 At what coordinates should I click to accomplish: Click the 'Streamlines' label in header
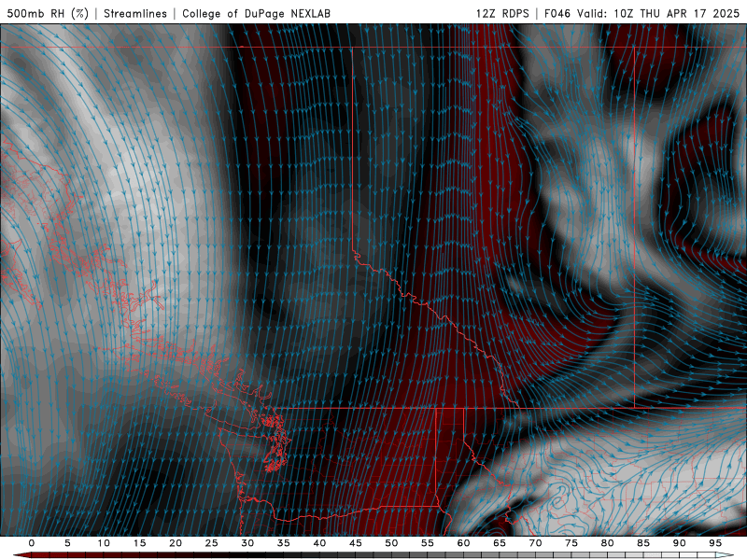coord(135,13)
